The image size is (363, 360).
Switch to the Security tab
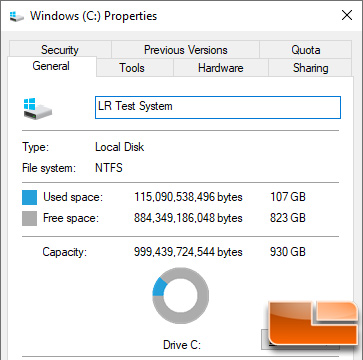tap(60, 50)
